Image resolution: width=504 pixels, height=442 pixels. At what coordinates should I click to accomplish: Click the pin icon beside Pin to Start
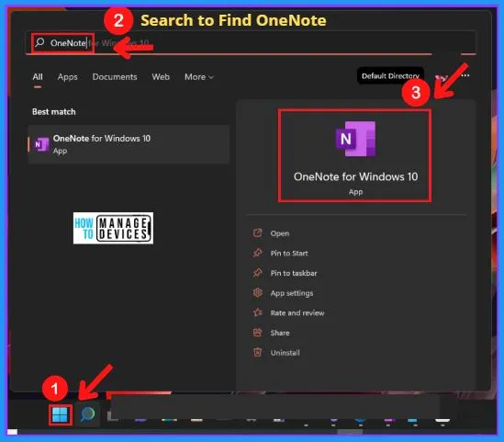257,253
